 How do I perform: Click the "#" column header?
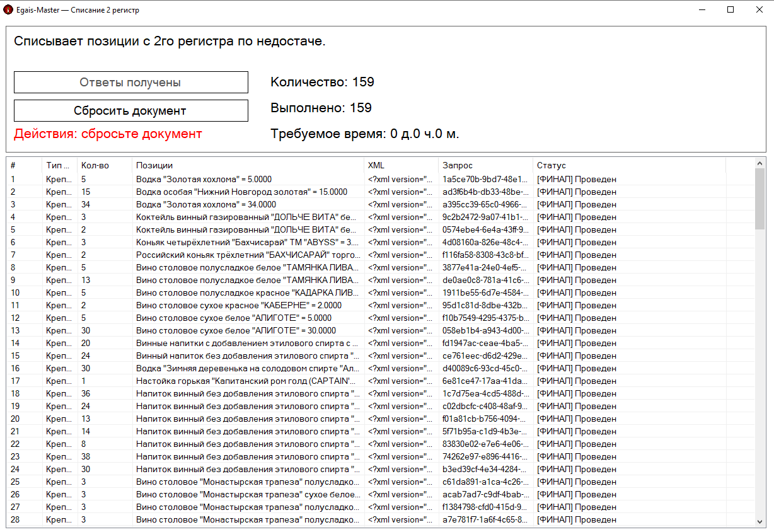click(x=13, y=166)
